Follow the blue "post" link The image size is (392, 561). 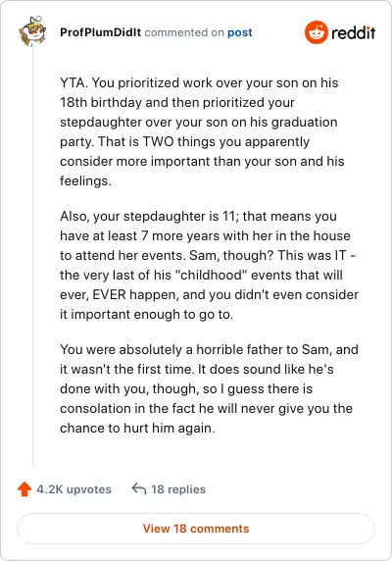point(240,32)
